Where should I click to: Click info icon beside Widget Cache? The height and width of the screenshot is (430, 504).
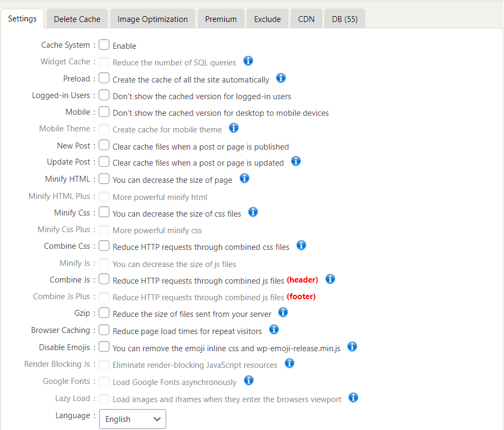(248, 61)
